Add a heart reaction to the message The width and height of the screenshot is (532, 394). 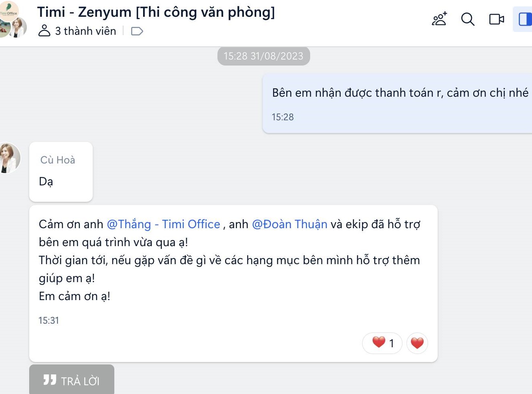point(417,343)
